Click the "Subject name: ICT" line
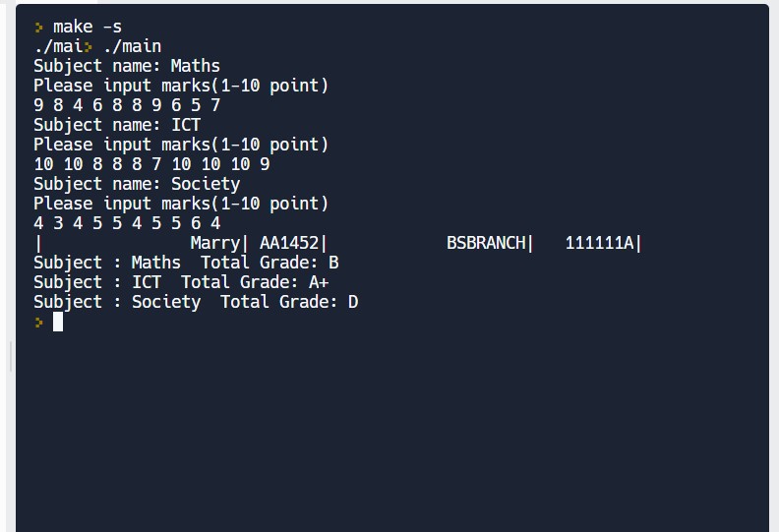Viewport: 779px width, 532px height. (x=117, y=125)
